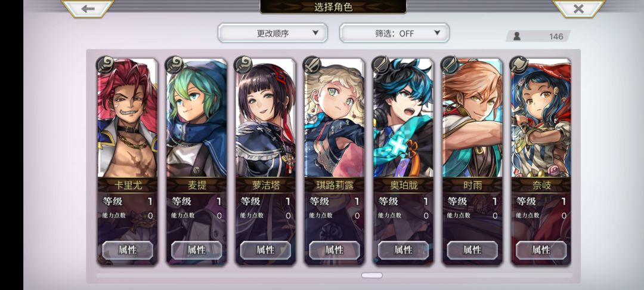The height and width of the screenshot is (290, 644).
Task: Click the horizontal scrollbar handle
Action: 372,275
